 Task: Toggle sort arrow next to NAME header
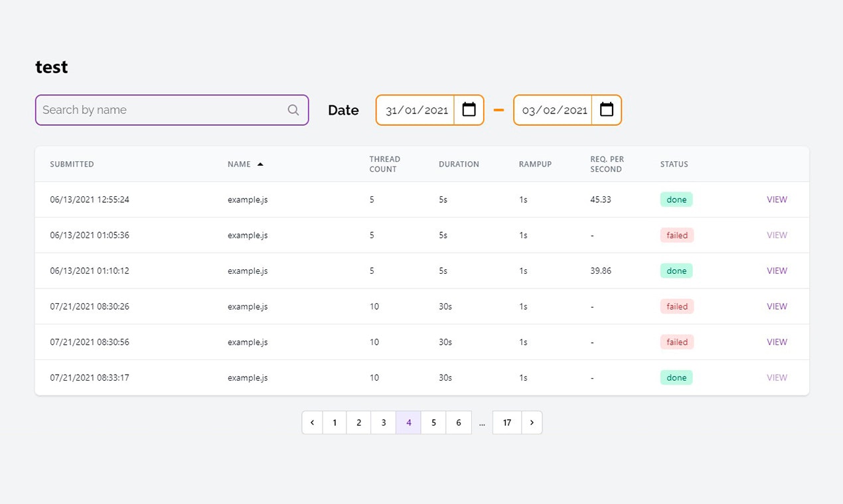point(260,164)
